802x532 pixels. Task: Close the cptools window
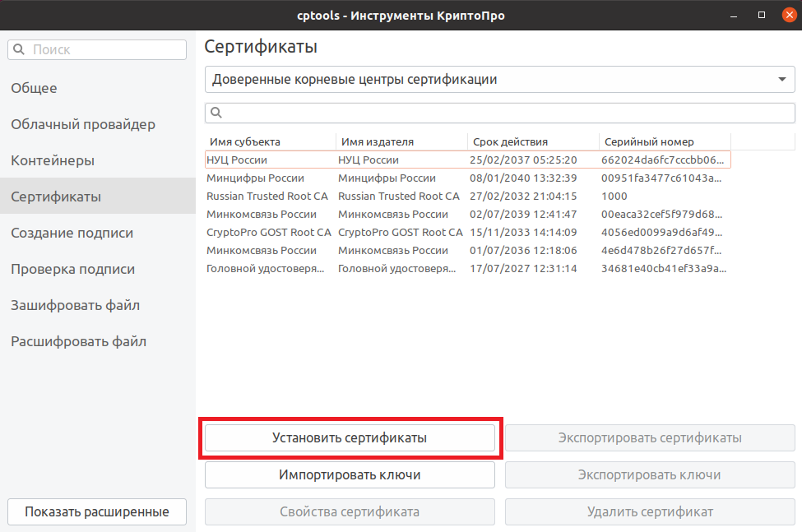coord(789,16)
